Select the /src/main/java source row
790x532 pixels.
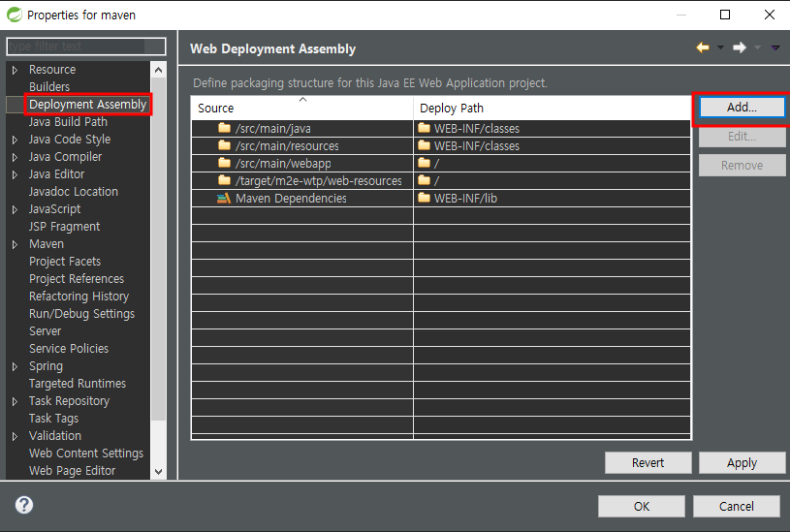pyautogui.click(x=302, y=129)
